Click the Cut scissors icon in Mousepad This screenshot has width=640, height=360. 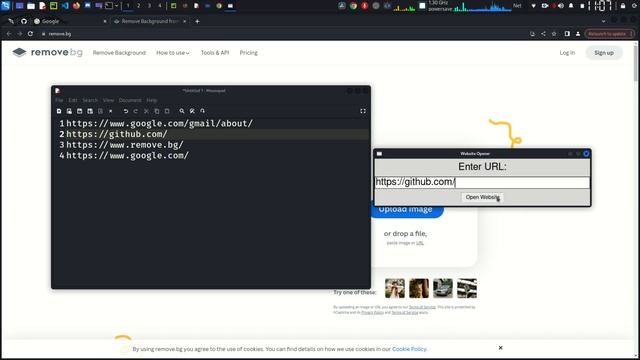(x=146, y=111)
